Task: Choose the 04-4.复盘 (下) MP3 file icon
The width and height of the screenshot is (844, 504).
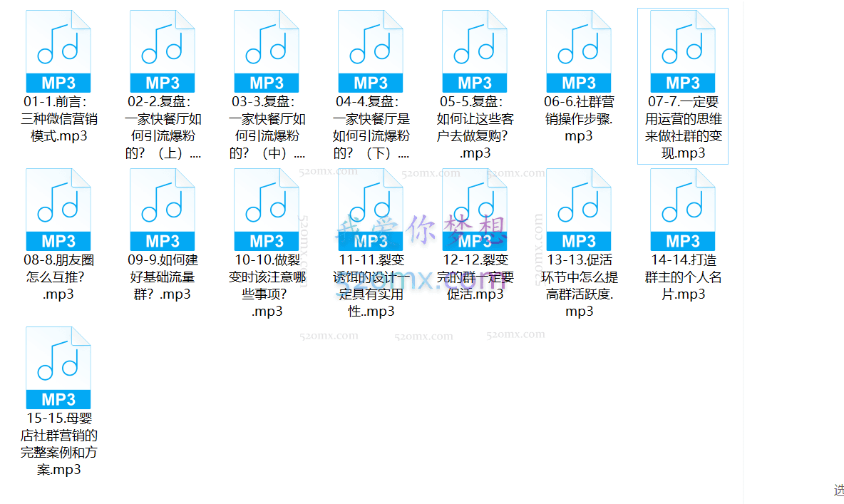Action: tap(371, 51)
